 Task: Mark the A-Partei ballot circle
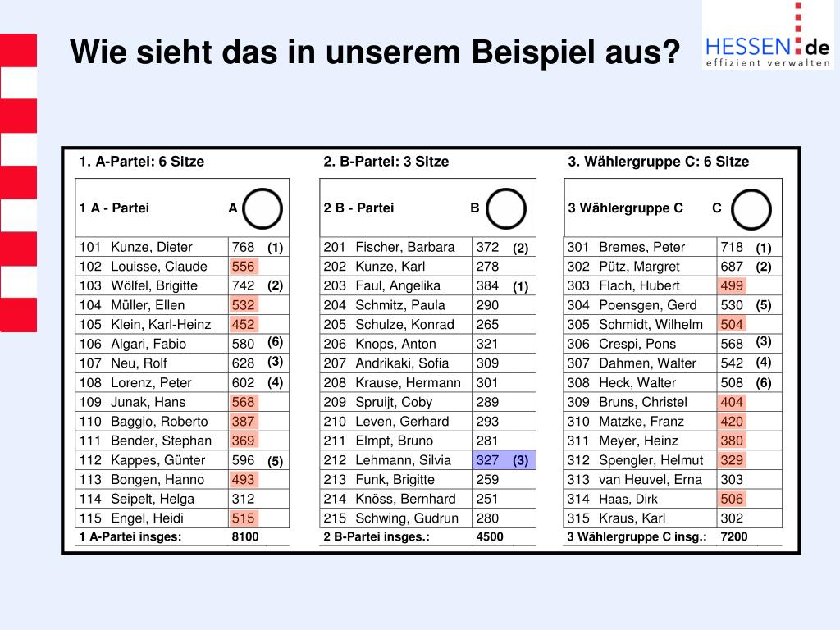[262, 208]
